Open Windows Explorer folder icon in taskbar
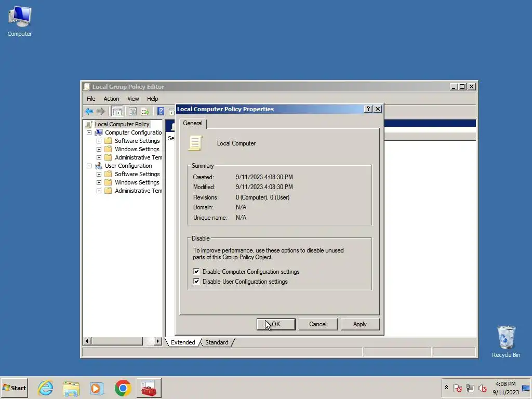The width and height of the screenshot is (532, 399). [x=71, y=388]
